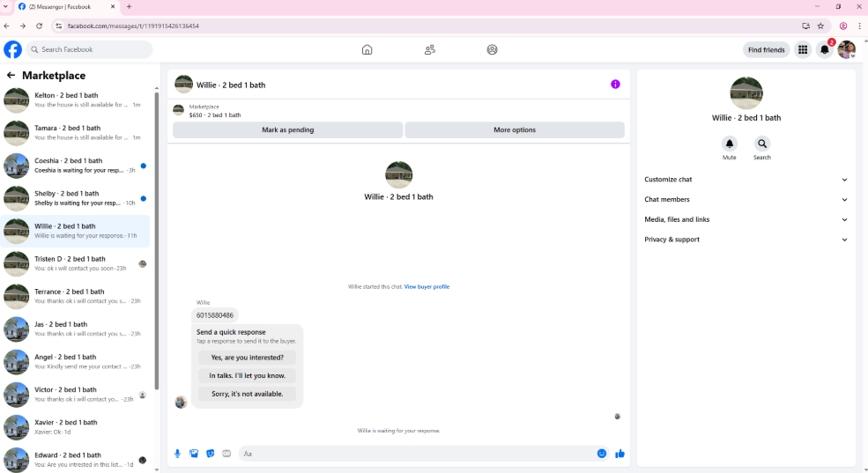Expand Media, files and links section
Screen dimensions: 868x473
(x=746, y=219)
